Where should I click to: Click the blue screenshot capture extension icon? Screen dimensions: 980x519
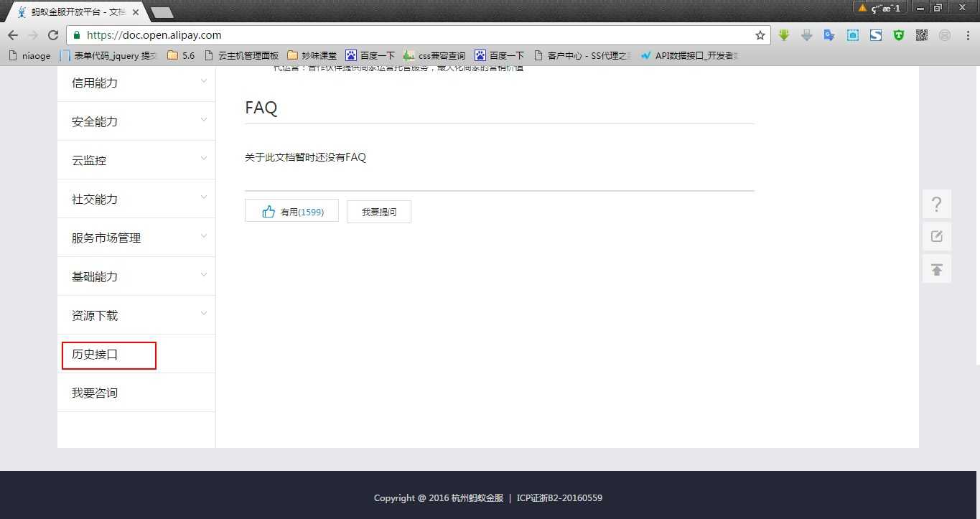853,35
